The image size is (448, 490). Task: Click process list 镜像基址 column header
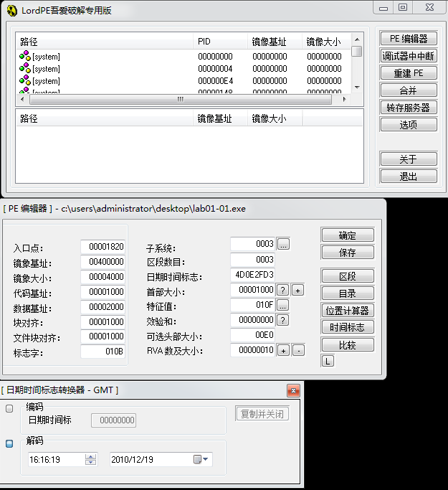275,41
